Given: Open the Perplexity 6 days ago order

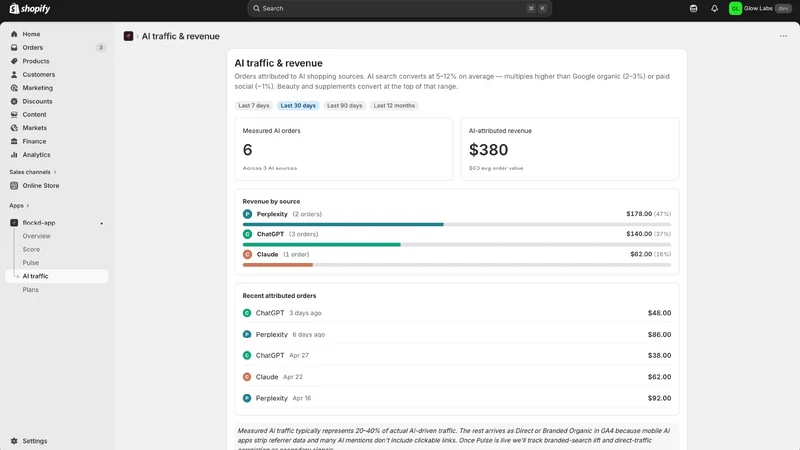Looking at the screenshot, I should (457, 335).
